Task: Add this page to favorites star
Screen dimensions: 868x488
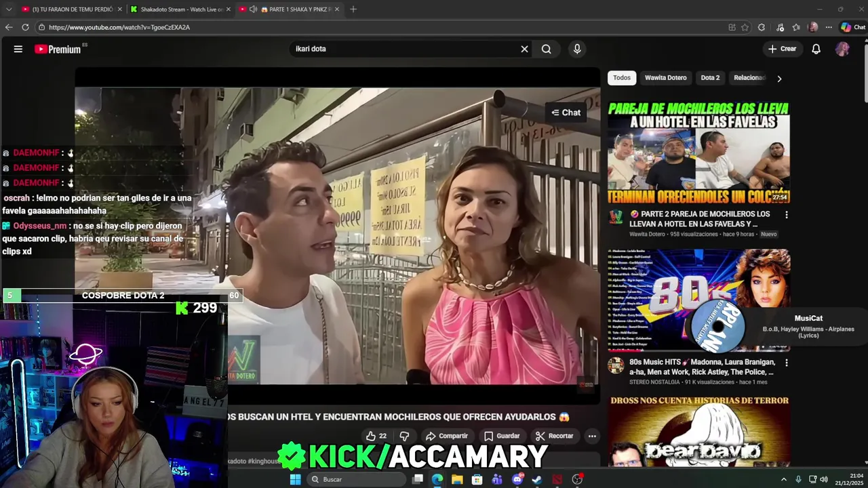Action: pos(745,27)
